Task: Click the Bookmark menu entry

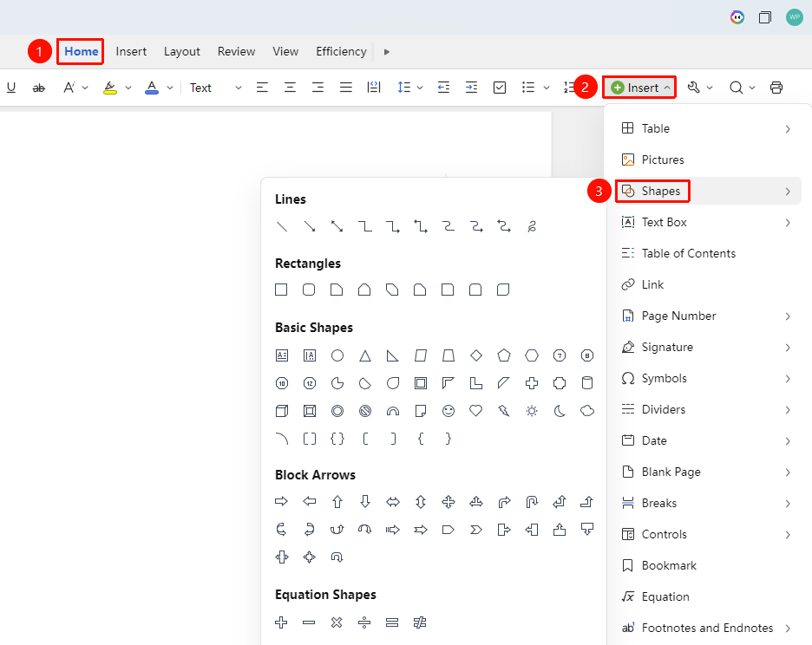Action: point(704,566)
